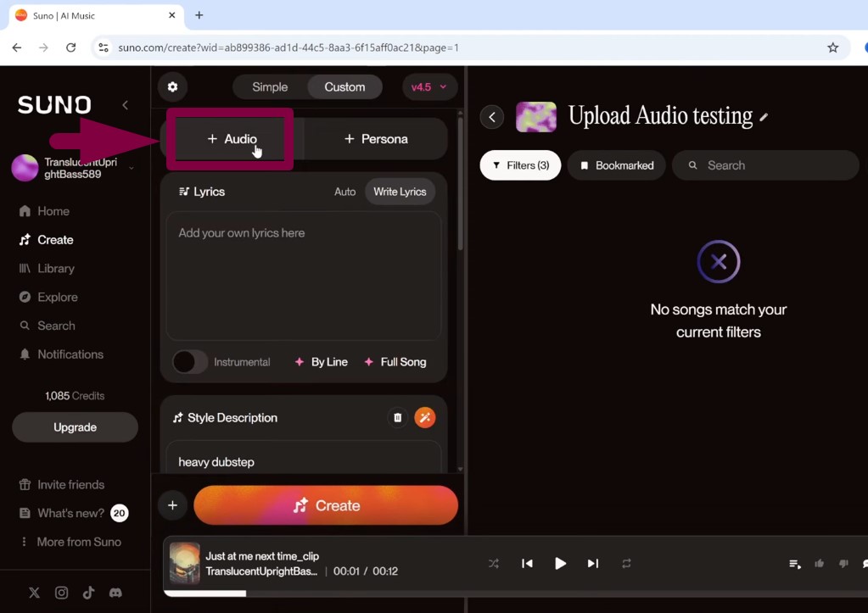Click the user profile avatar
This screenshot has width=868, height=613.
point(25,168)
